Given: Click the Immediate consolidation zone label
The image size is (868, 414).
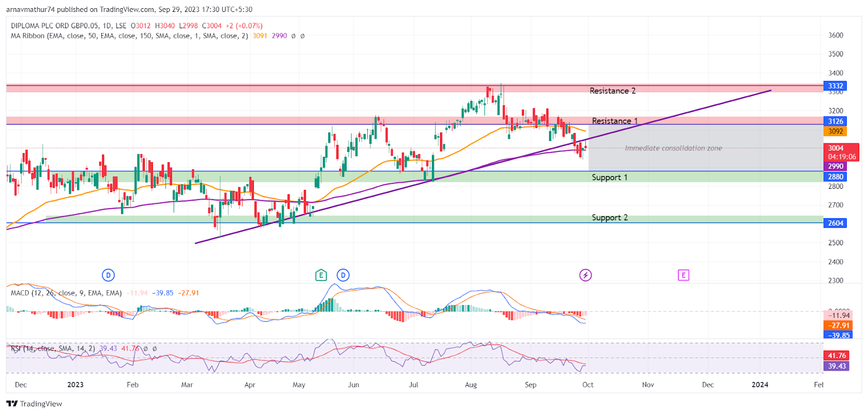Looking at the screenshot, I should coord(673,148).
